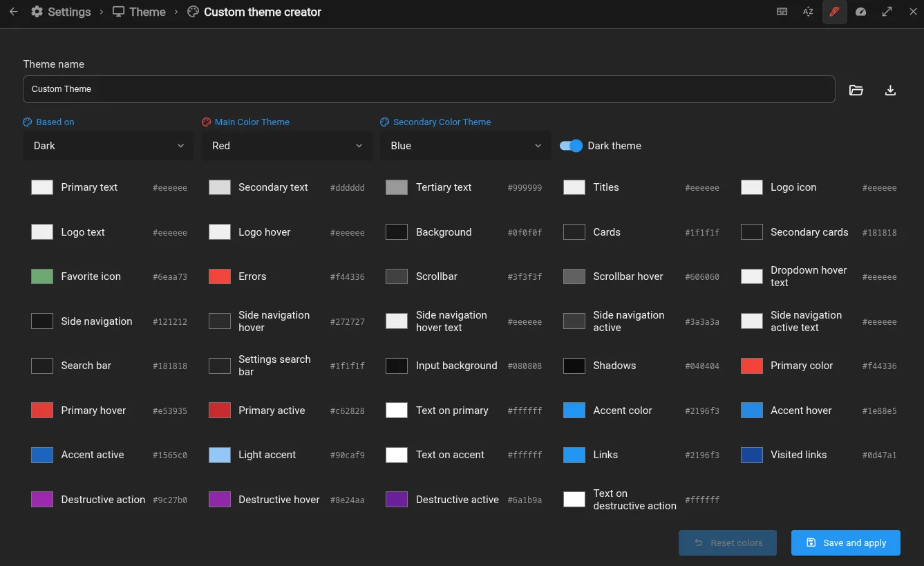Viewport: 924px width, 566px height.
Task: Open the Based on Dark dropdown
Action: 109,146
